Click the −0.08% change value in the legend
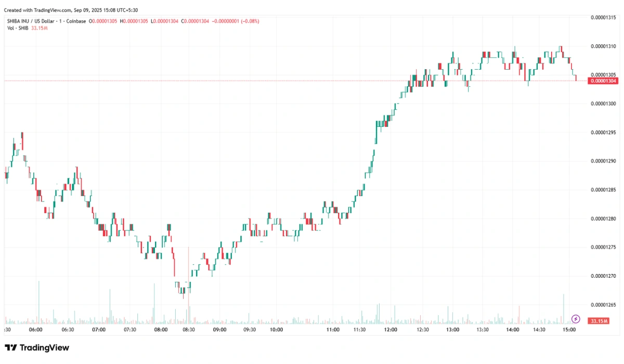Viewport: 624px width, 364px height. coord(251,21)
